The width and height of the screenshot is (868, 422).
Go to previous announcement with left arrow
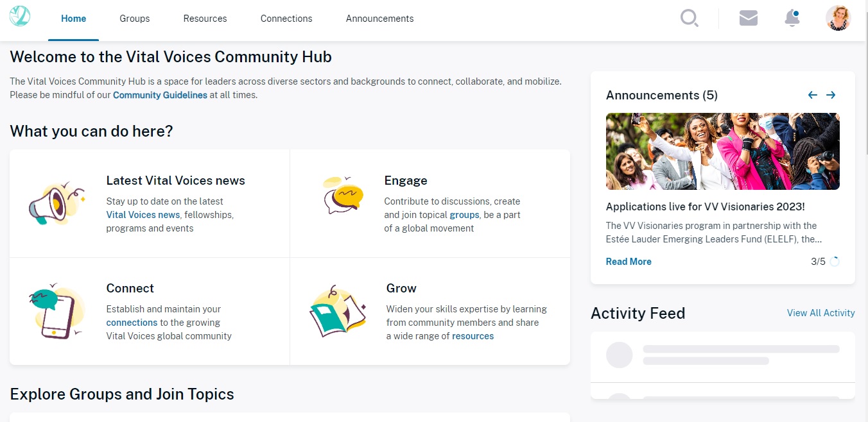813,95
